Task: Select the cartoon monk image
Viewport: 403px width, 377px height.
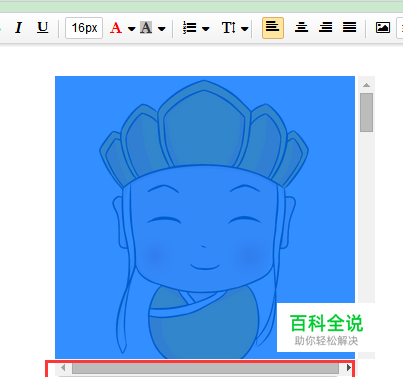Action: (x=205, y=217)
